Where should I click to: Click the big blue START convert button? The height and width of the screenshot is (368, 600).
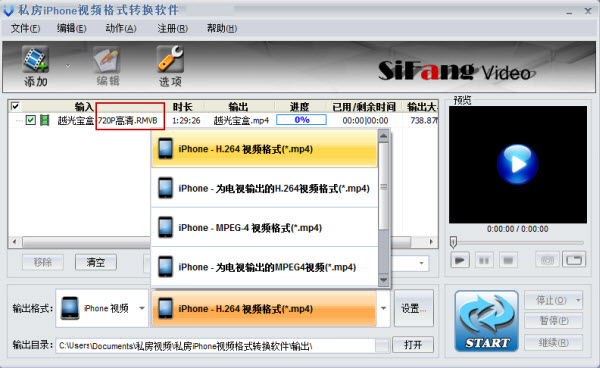(x=486, y=321)
